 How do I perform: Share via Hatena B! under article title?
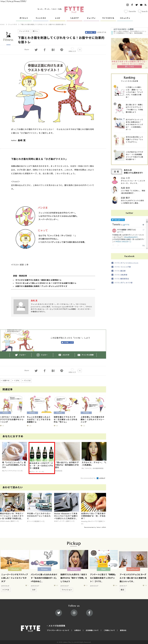pyautogui.click(x=53, y=50)
